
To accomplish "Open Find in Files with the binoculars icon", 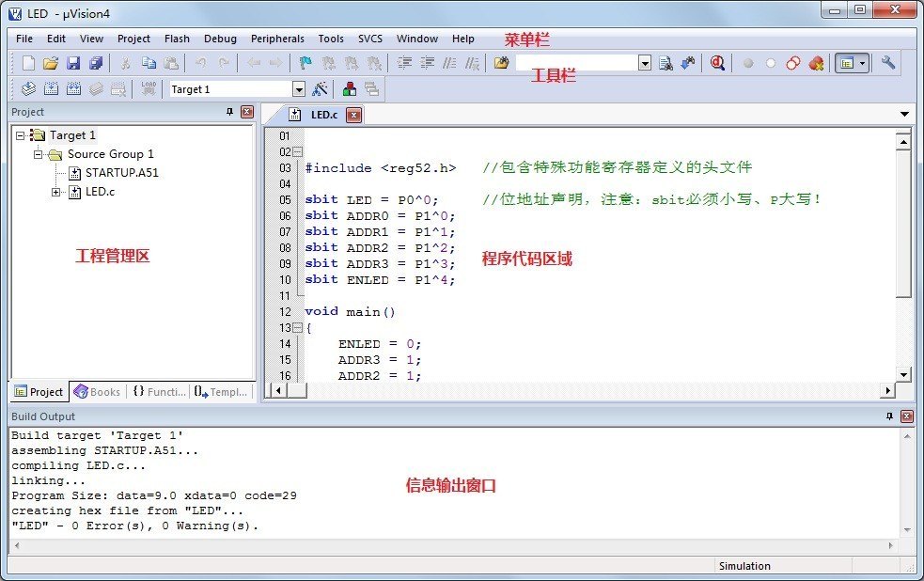I will 665,64.
